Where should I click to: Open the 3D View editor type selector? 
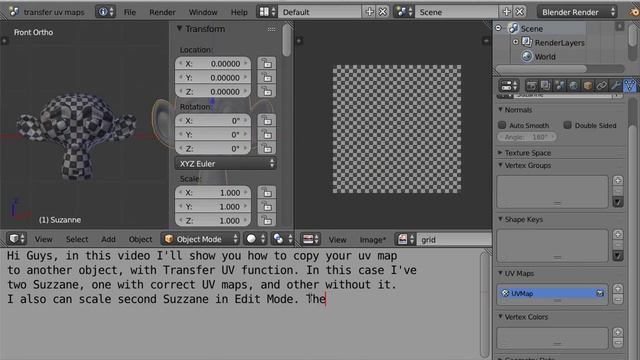point(17,239)
